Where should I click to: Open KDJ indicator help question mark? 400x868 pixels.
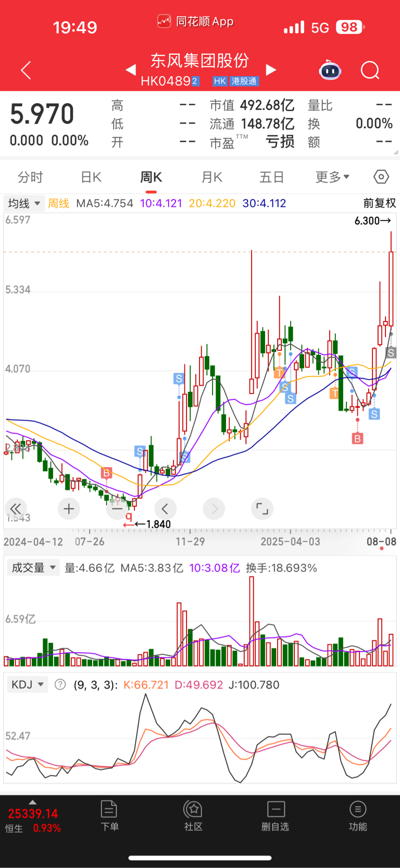click(60, 684)
